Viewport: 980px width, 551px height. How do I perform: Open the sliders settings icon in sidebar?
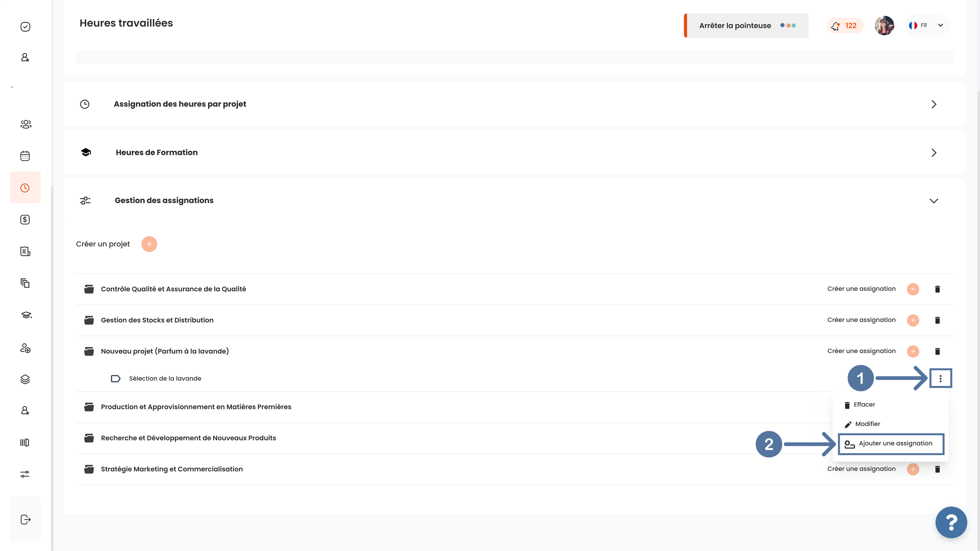(x=25, y=474)
